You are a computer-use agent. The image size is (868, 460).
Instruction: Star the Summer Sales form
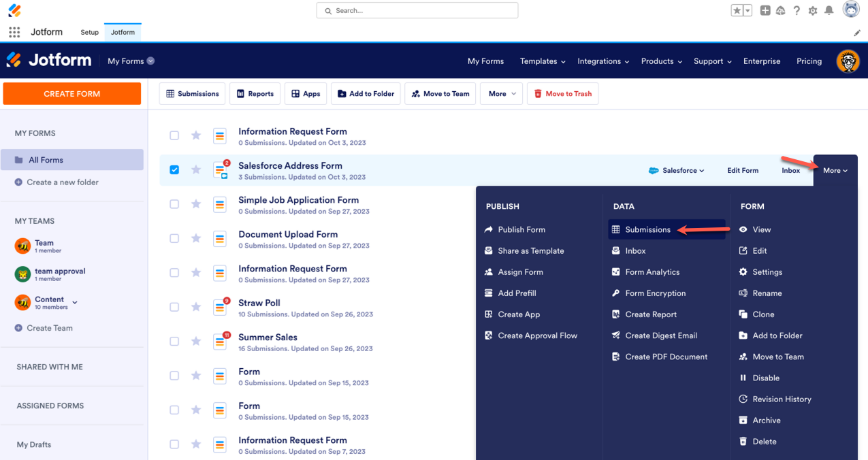click(196, 341)
